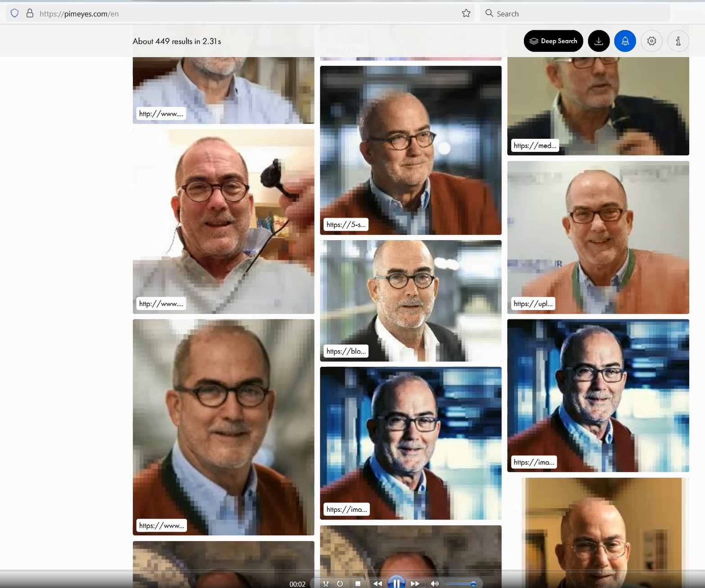Open the https://blo... source link
Viewport: 705px width, 588px height.
(x=346, y=351)
